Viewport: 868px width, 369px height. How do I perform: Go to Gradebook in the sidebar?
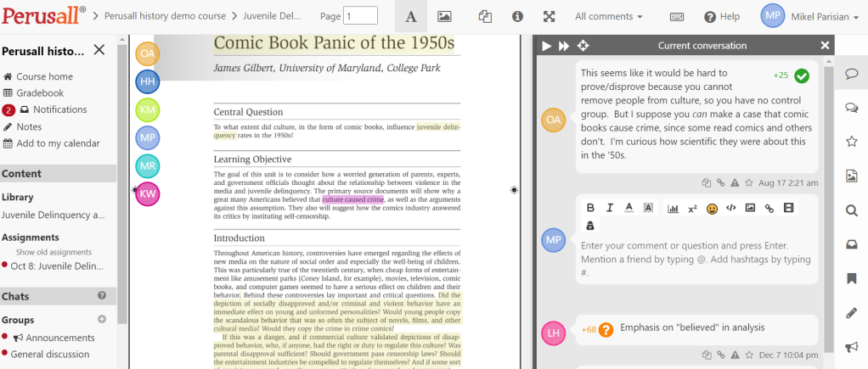(x=39, y=93)
